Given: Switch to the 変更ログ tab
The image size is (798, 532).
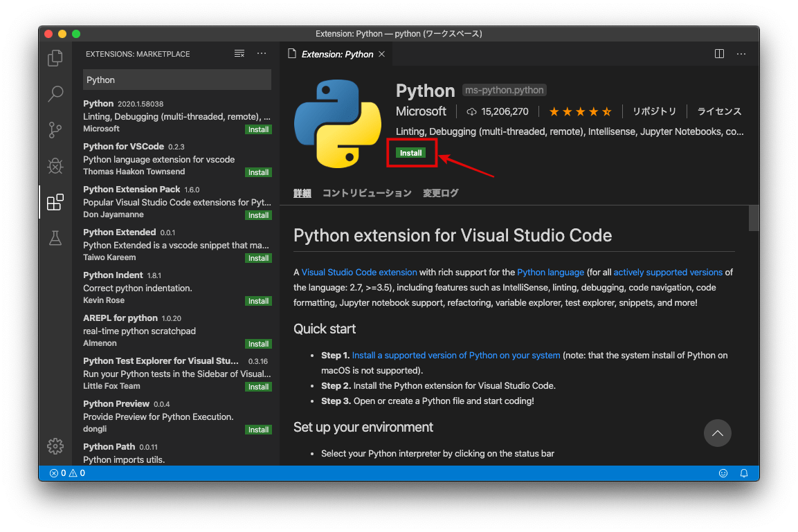Looking at the screenshot, I should [x=441, y=193].
